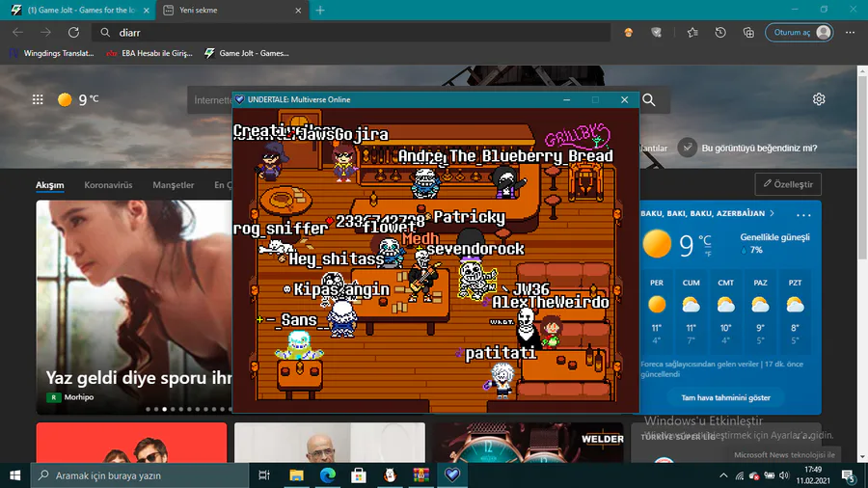Select the PER day forecast
This screenshot has height=488, width=868.
(657, 312)
